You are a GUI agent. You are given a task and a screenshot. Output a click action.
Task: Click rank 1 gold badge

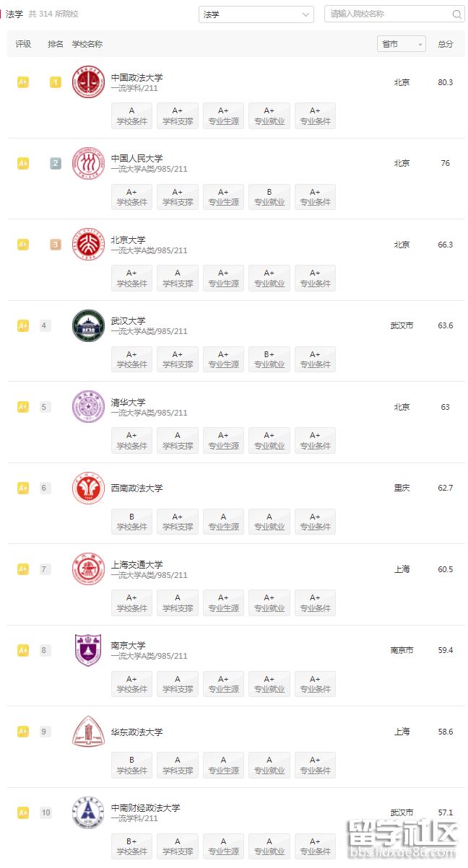56,82
